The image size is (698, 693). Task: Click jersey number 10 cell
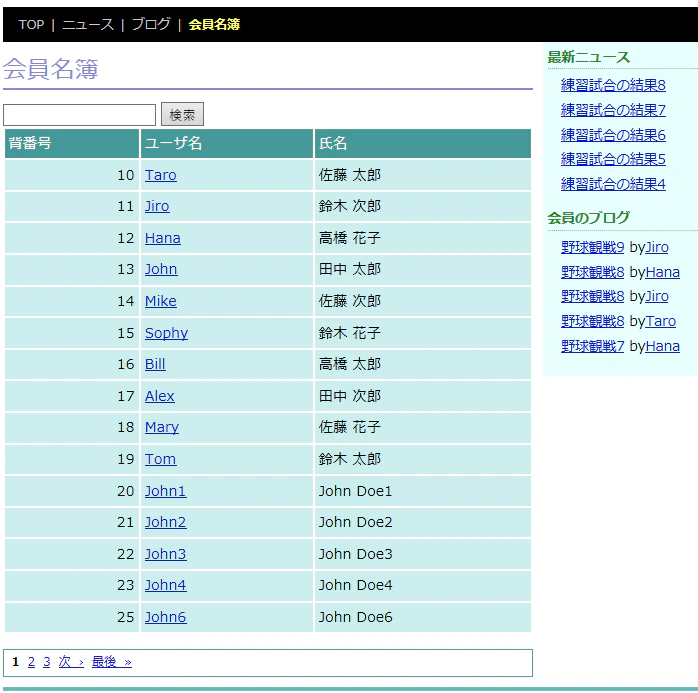click(x=72, y=175)
